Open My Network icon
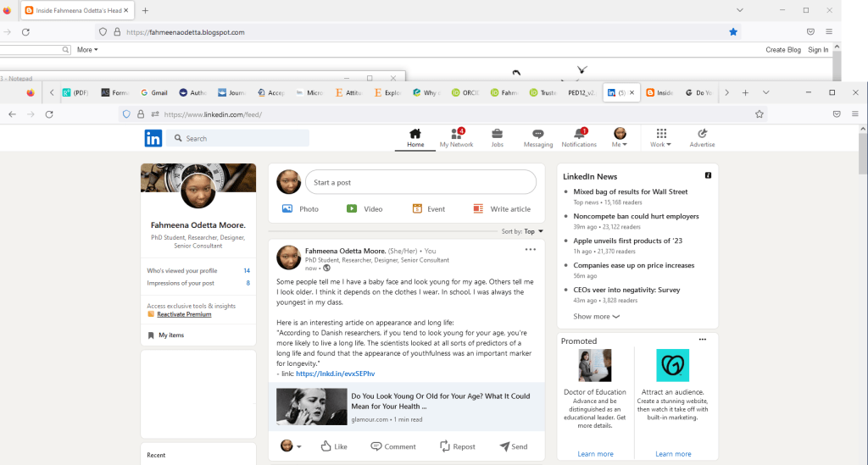This screenshot has width=868, height=465. 456,134
